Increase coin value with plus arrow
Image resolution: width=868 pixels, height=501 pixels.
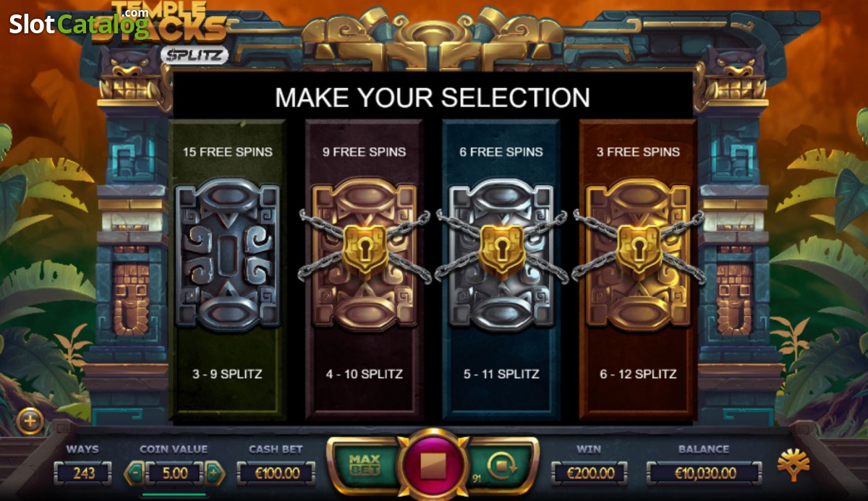pyautogui.click(x=214, y=474)
